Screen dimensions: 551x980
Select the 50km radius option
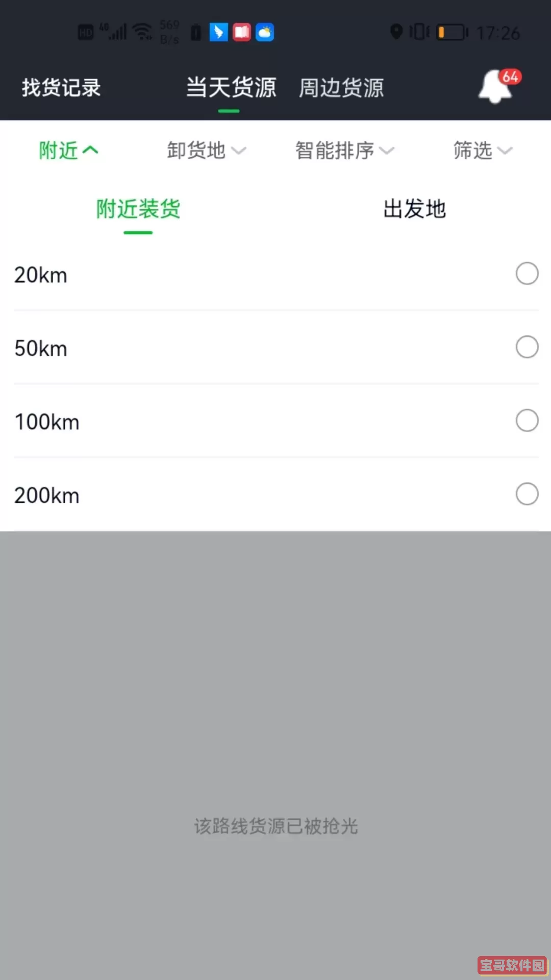pyautogui.click(x=527, y=347)
